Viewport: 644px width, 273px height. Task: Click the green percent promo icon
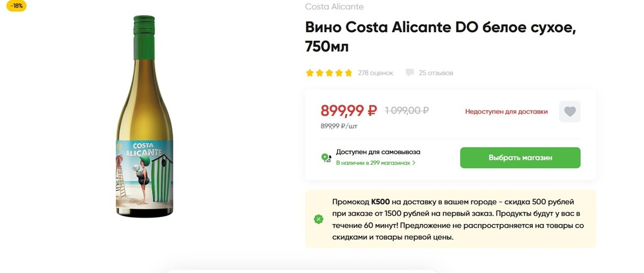[318, 219]
